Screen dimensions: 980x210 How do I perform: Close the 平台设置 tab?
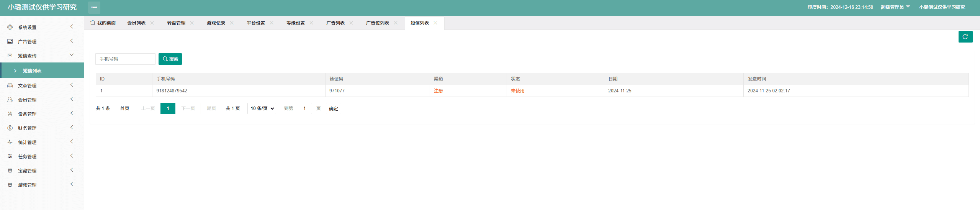click(272, 23)
